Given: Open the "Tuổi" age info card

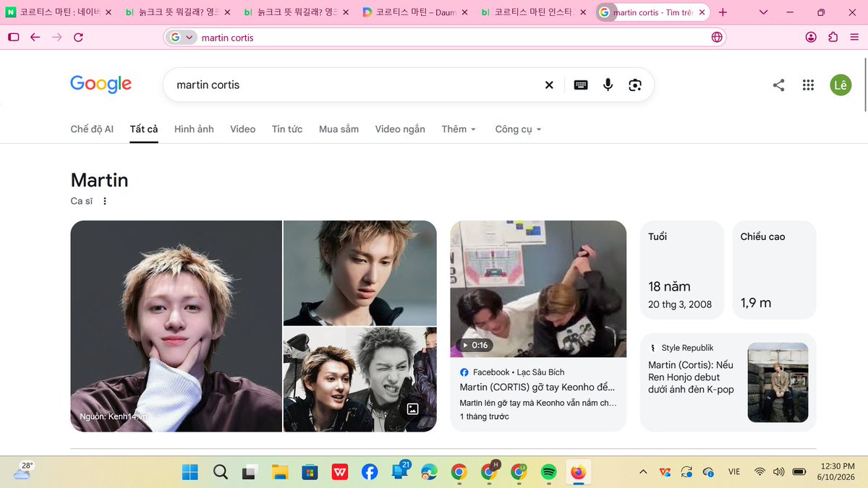Looking at the screenshot, I should pos(682,270).
